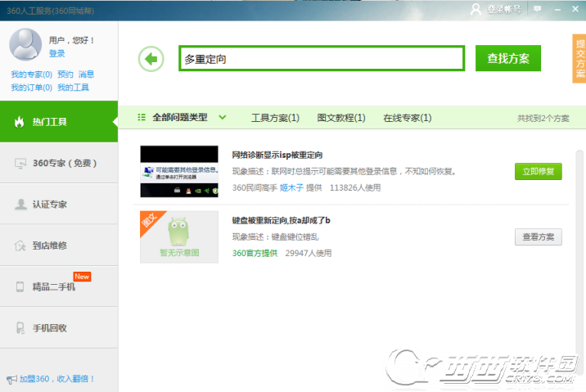Click the 立即修复 button
586x392 pixels.
(x=539, y=172)
